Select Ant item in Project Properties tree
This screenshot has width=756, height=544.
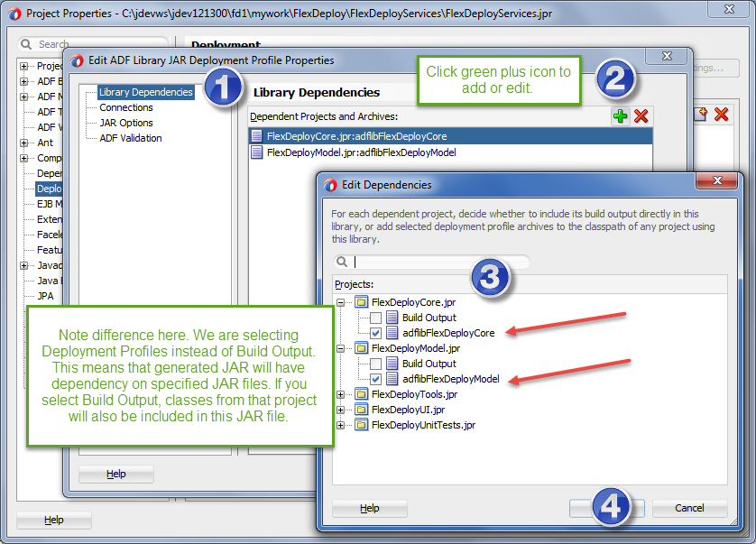(45, 143)
